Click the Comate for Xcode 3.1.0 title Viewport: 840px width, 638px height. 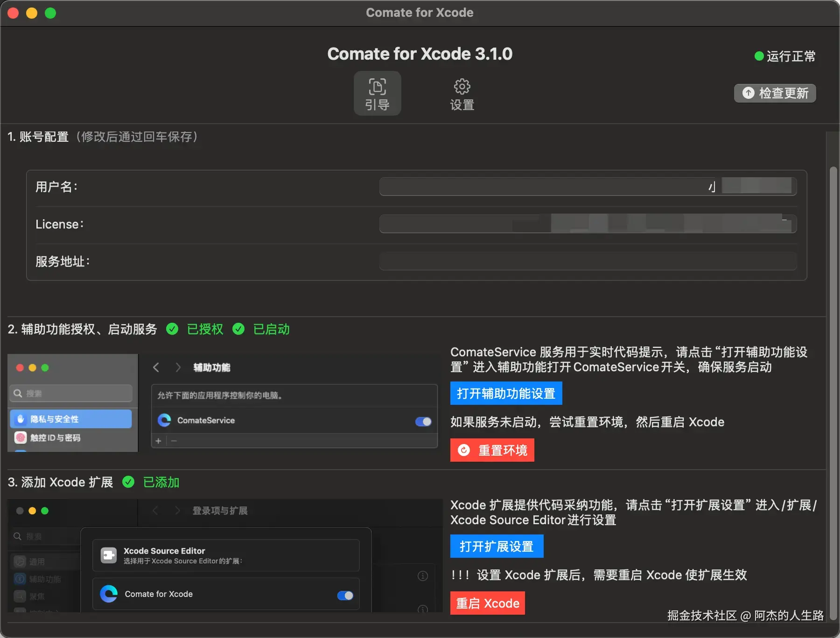[x=420, y=54]
